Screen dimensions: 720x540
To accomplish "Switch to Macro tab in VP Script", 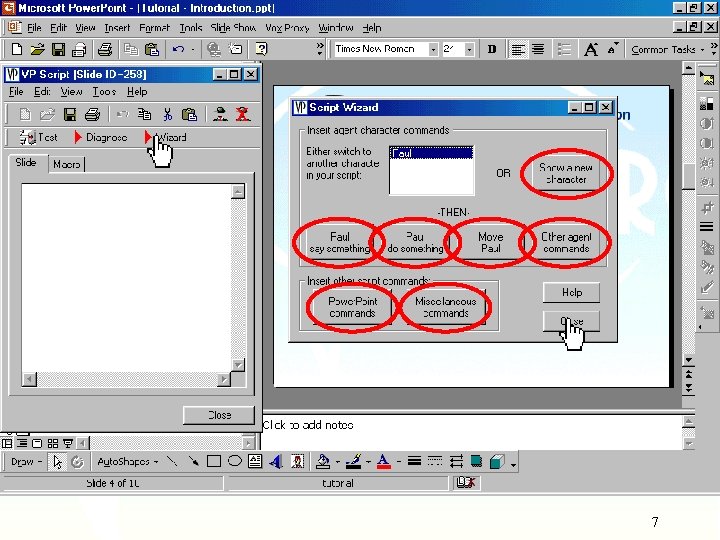I will pyautogui.click(x=67, y=164).
